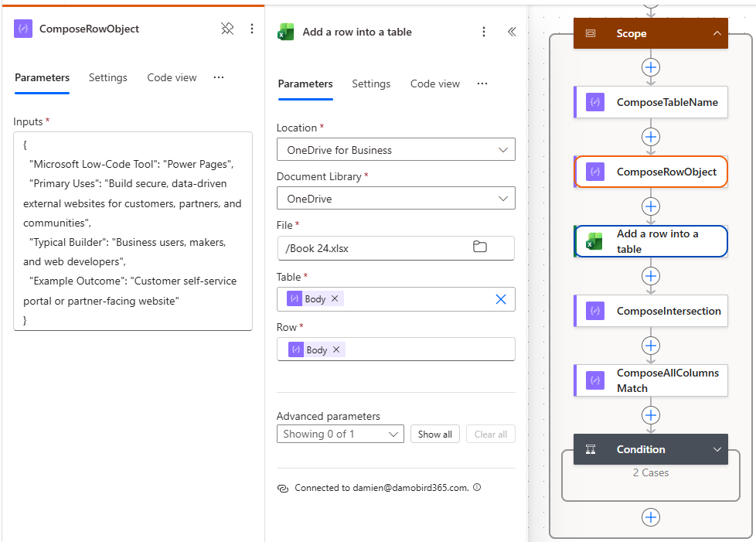Viewport: 756px width, 542px height.
Task: Open the Document Library dropdown
Action: [x=396, y=198]
